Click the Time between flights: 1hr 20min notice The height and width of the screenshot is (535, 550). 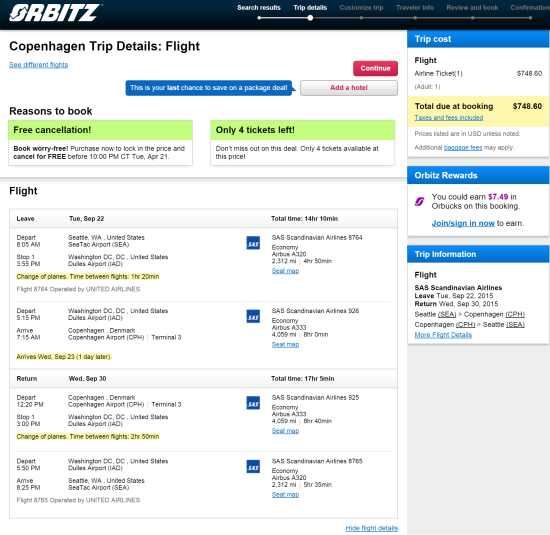(88, 277)
